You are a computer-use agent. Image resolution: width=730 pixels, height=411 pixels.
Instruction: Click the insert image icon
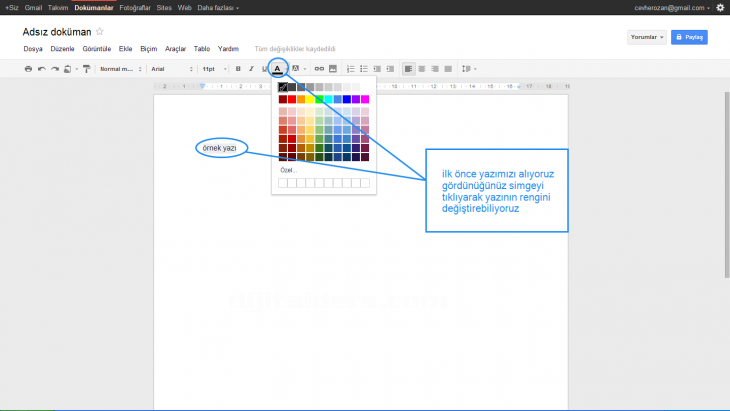[x=332, y=69]
